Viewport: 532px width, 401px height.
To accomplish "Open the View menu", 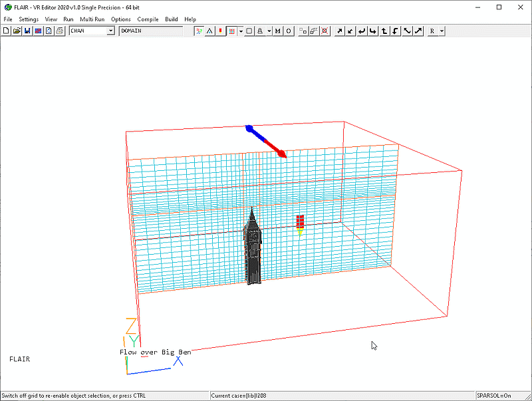I will point(51,19).
